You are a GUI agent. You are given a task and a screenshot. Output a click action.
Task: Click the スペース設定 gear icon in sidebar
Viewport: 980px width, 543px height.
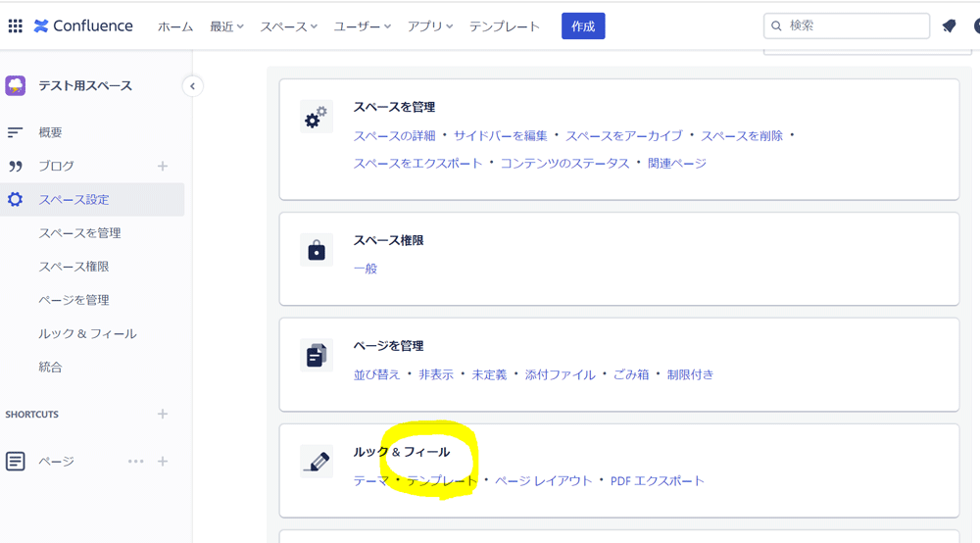click(15, 199)
